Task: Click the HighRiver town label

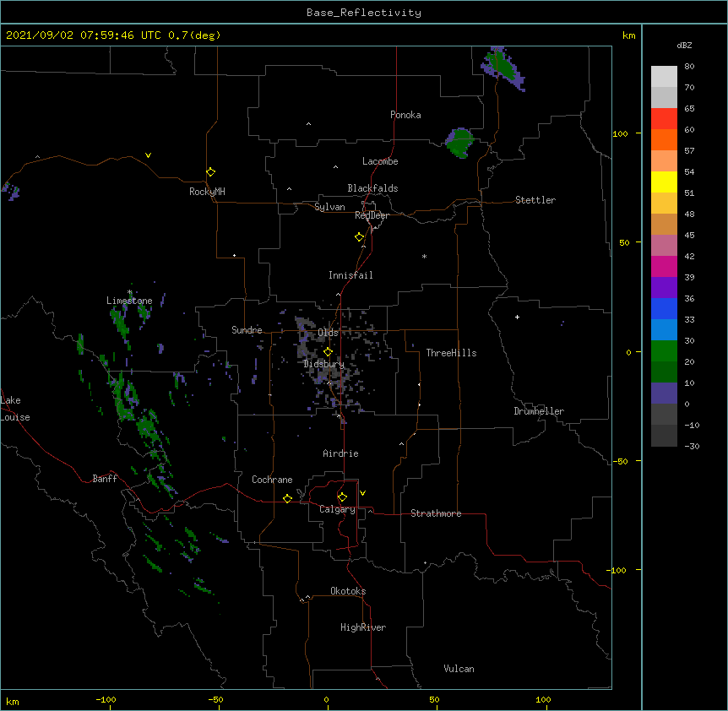Action: click(x=363, y=627)
